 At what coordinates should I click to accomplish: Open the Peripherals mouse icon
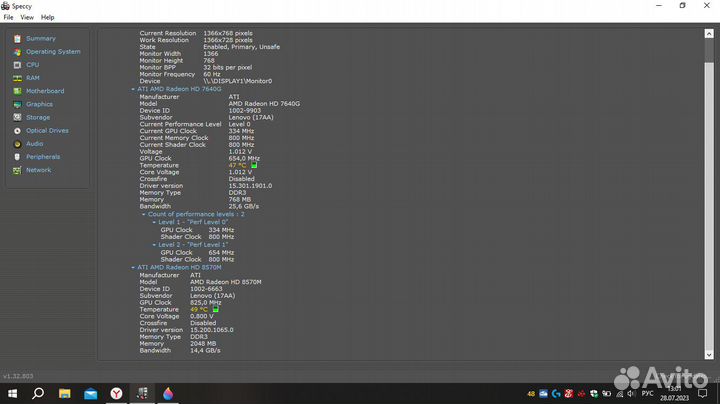[x=17, y=157]
